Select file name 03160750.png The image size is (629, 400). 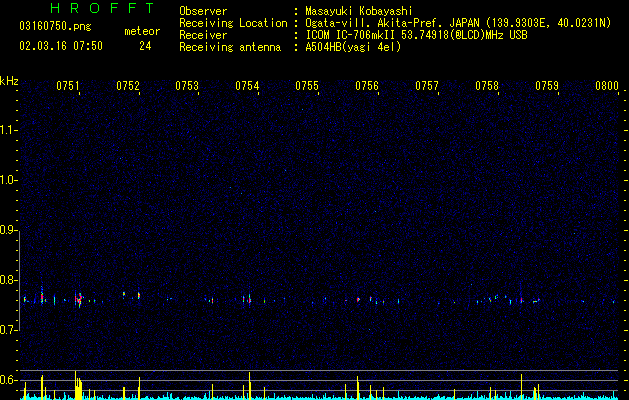tap(55, 27)
